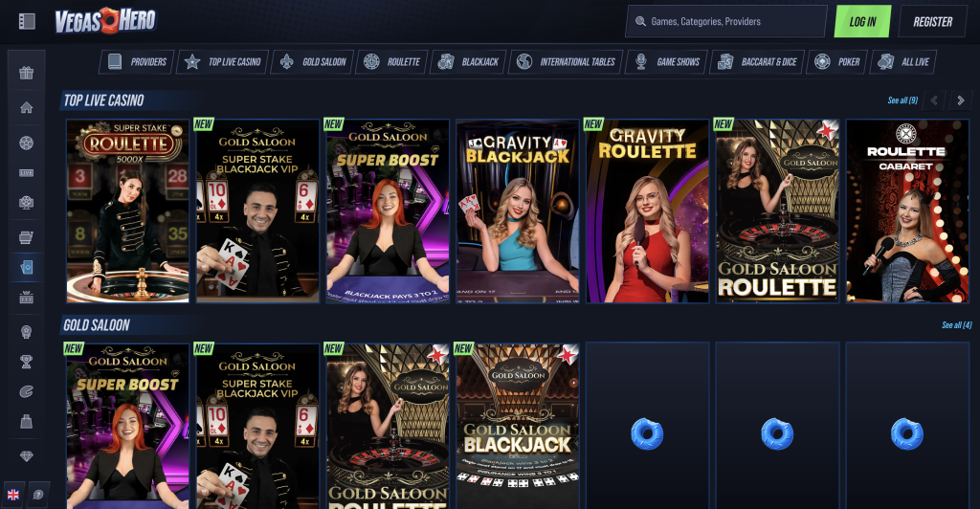Screen dimensions: 980x509
Task: Open Super Stake Blackjack VIP in Gold Saloon section
Action: pyautogui.click(x=257, y=426)
